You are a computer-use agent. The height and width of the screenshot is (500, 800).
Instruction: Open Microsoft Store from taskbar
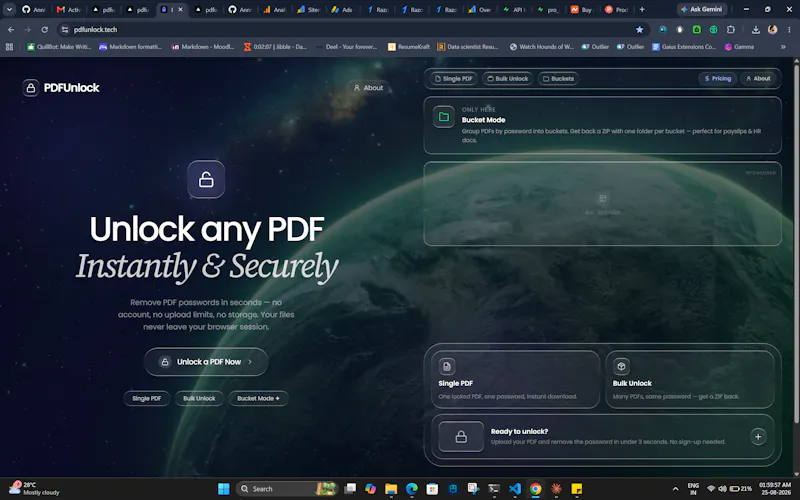[432, 489]
